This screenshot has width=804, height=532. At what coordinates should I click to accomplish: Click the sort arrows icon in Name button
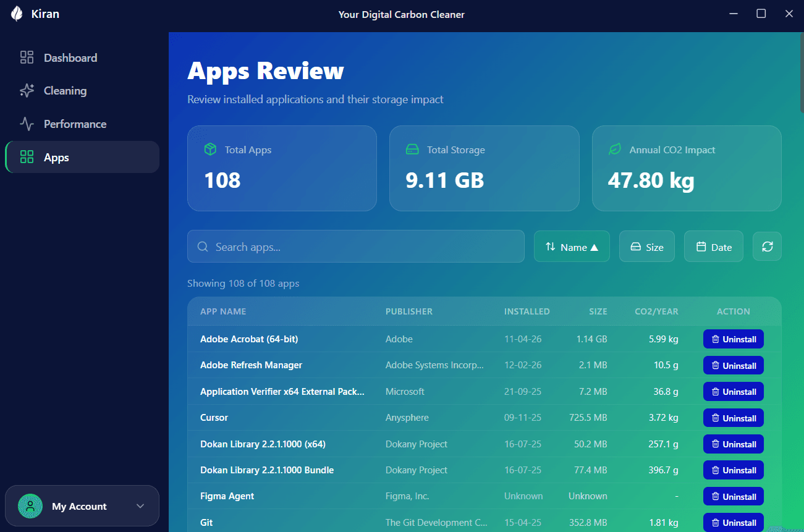pos(550,247)
